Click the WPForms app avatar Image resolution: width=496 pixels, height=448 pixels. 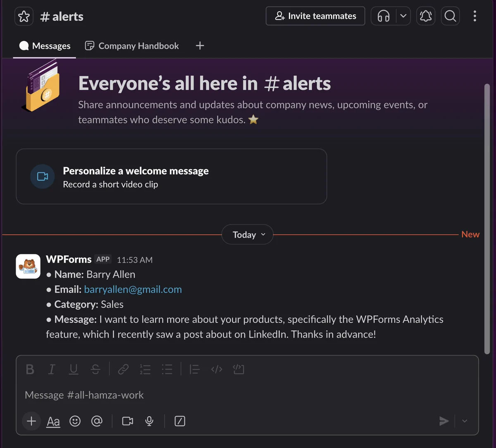[28, 266]
